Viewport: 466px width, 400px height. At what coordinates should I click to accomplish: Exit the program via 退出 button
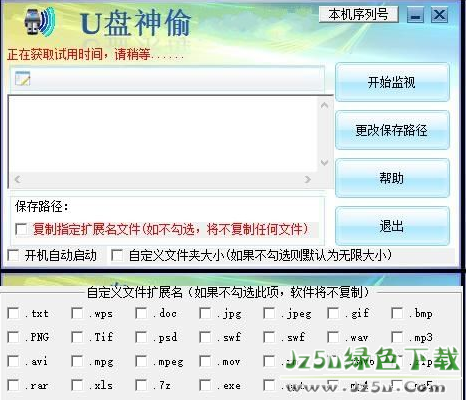pos(392,226)
